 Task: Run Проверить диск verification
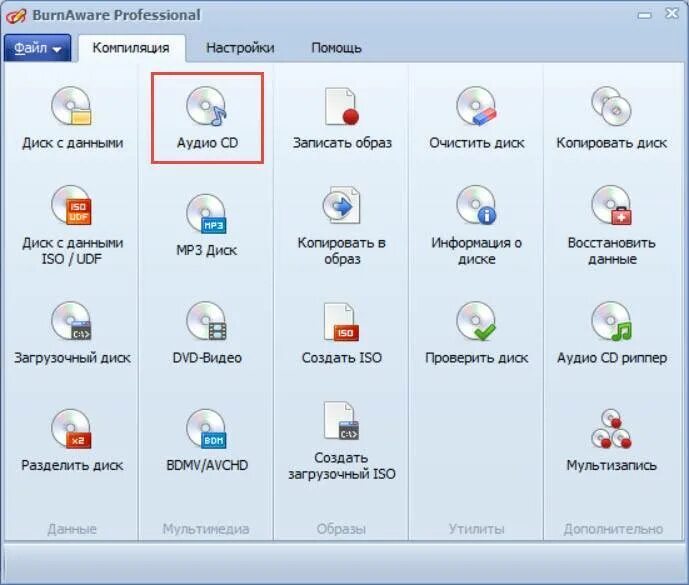click(x=477, y=333)
